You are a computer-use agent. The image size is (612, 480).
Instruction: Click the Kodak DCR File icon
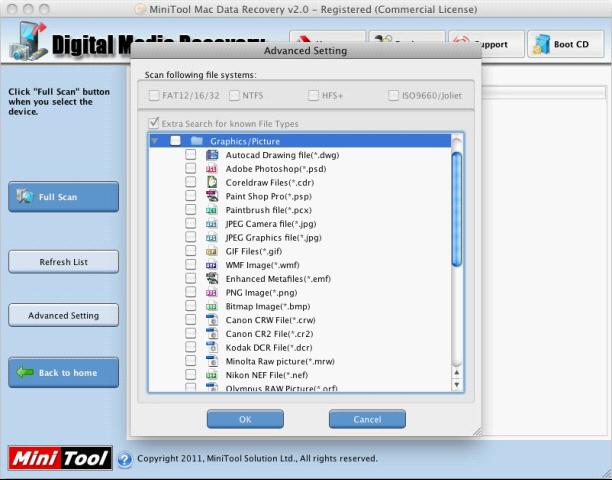click(x=212, y=347)
